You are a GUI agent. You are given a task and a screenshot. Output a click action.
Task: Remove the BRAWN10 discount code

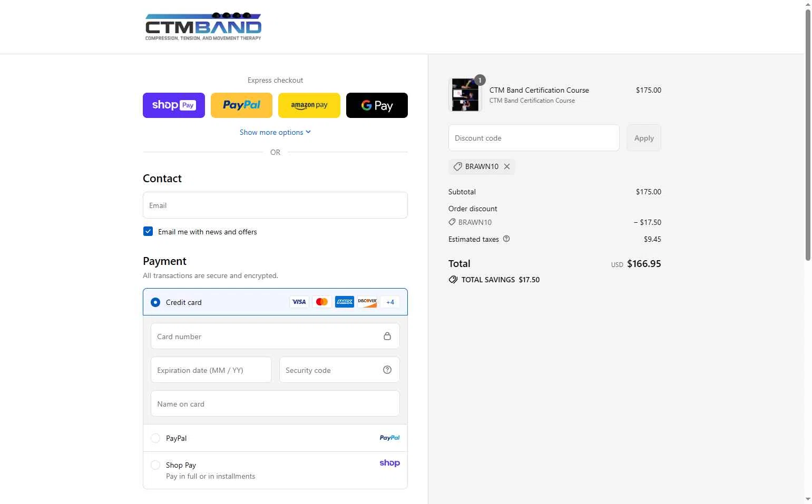pyautogui.click(x=507, y=166)
